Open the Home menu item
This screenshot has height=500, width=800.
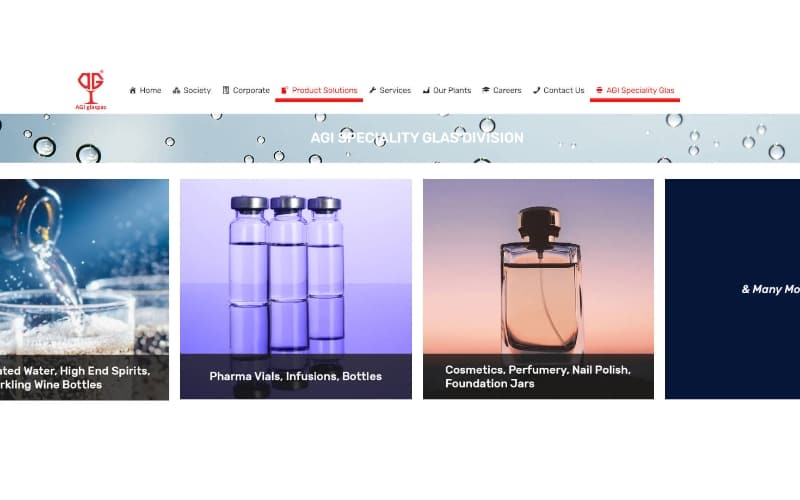point(145,90)
